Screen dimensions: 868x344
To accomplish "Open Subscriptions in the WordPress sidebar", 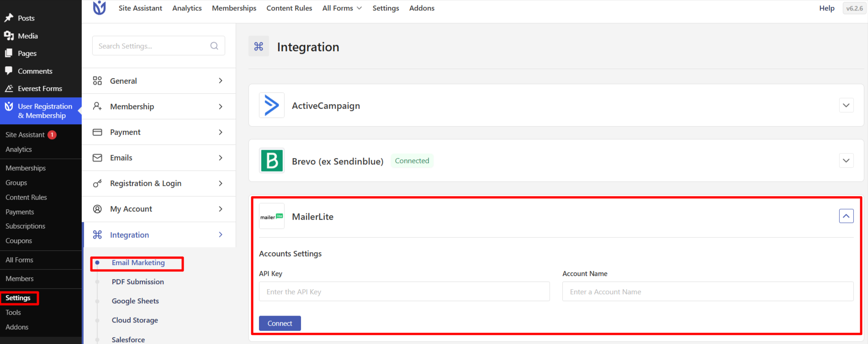I will pyautogui.click(x=25, y=226).
